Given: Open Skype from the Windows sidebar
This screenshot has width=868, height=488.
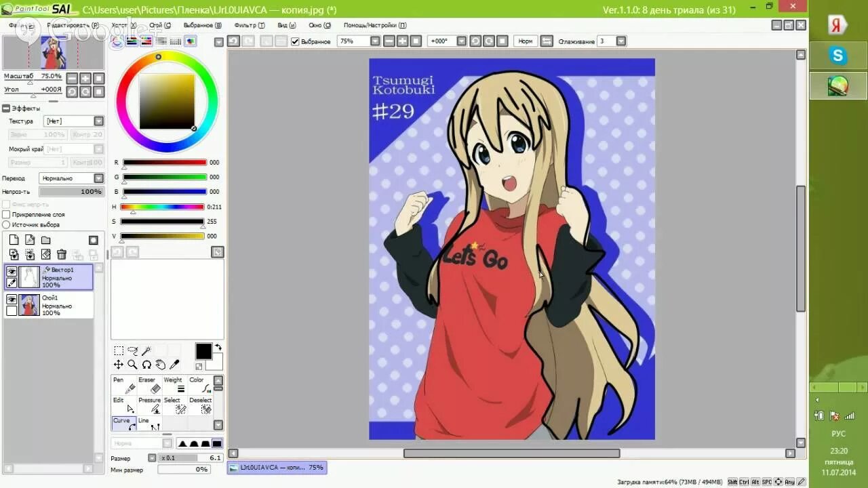Looking at the screenshot, I should click(x=838, y=56).
